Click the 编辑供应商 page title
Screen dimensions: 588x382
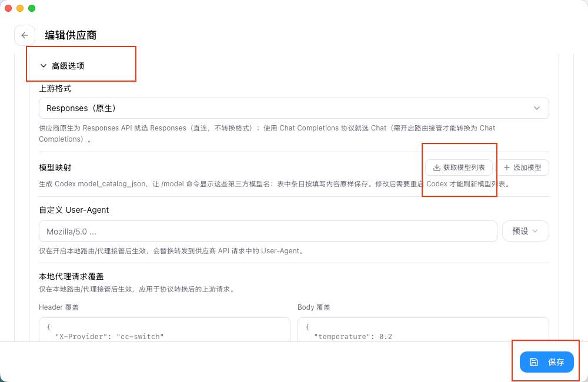point(71,35)
